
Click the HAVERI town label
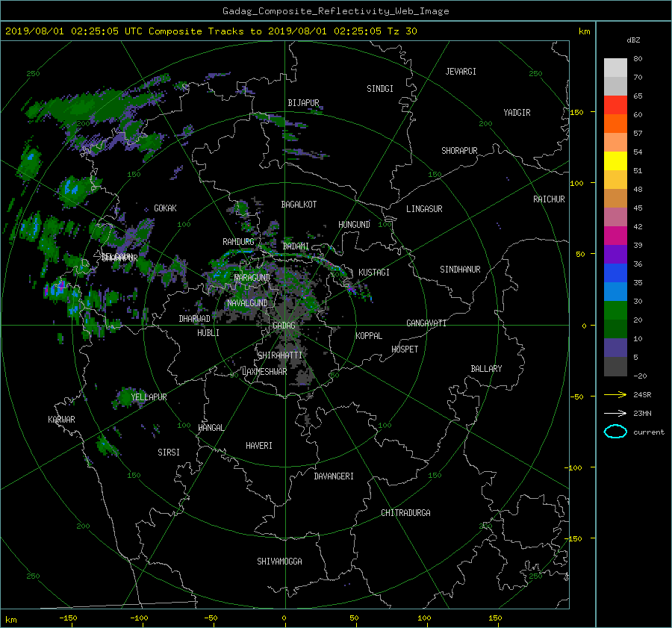[259, 446]
